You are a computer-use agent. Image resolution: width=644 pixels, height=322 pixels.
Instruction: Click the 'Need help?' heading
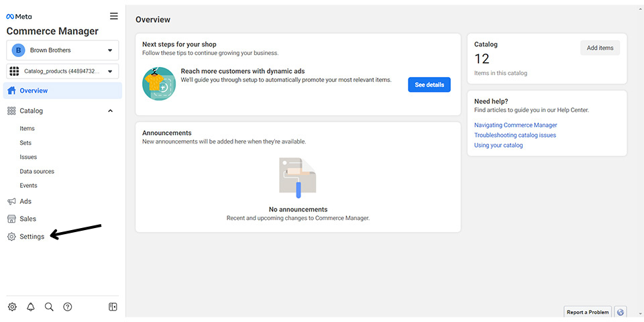[x=491, y=101]
